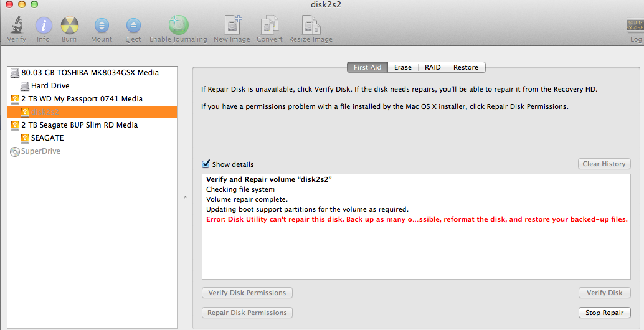The height and width of the screenshot is (330, 644).
Task: Select the SuperDrive entry
Action: coord(92,151)
